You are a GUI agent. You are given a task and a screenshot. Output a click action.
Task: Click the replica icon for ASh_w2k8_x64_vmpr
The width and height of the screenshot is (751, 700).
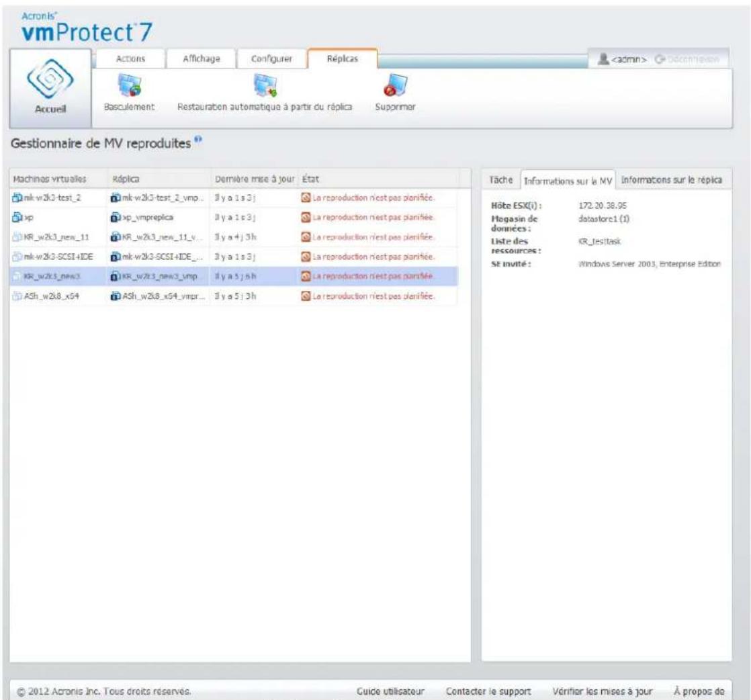tap(116, 296)
